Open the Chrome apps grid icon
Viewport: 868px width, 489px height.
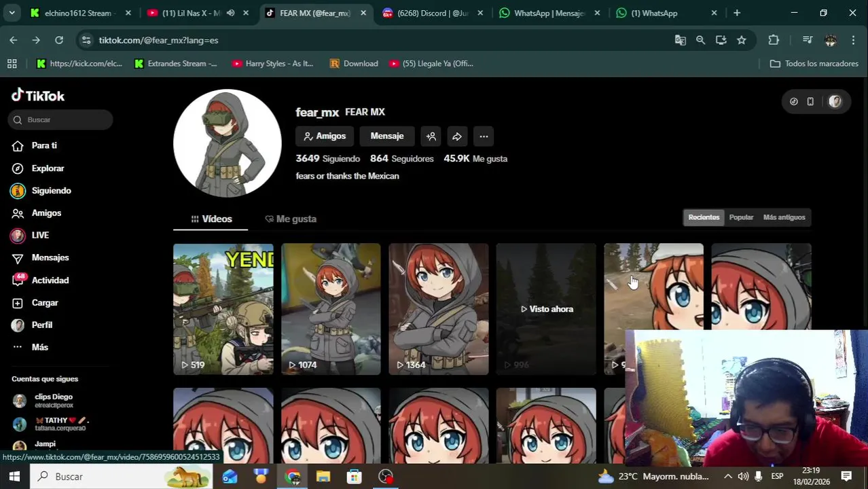(x=12, y=63)
